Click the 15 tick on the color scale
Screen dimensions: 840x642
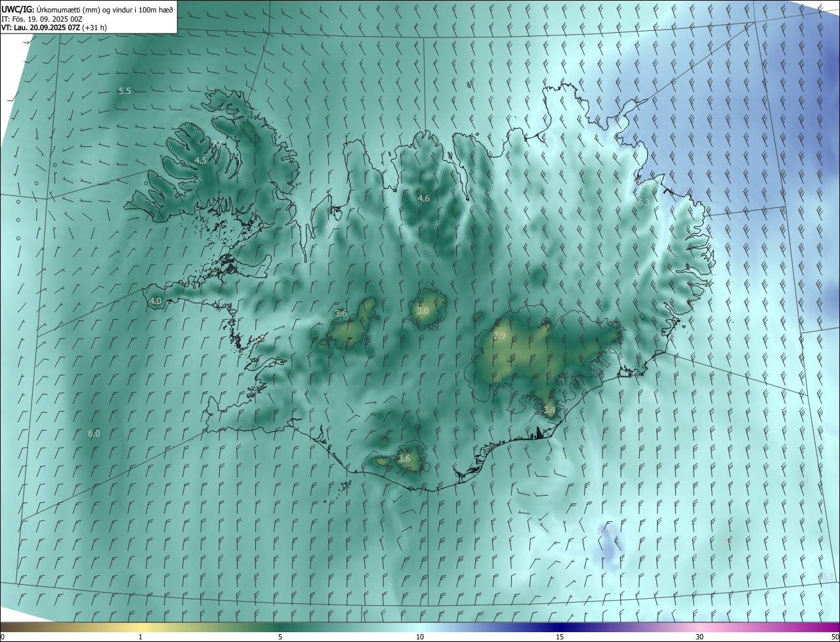point(560,637)
